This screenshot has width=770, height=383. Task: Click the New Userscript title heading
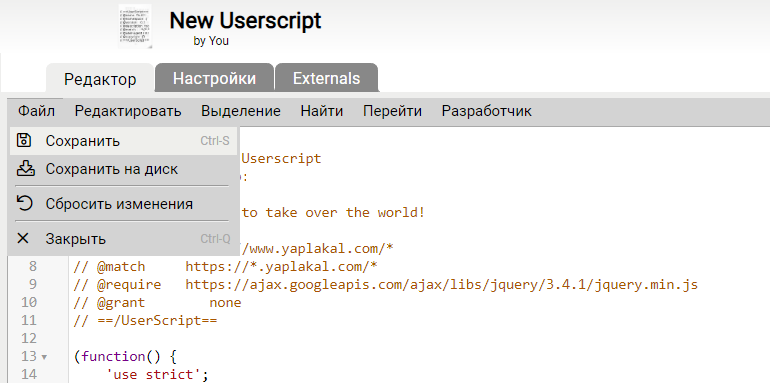click(x=245, y=21)
